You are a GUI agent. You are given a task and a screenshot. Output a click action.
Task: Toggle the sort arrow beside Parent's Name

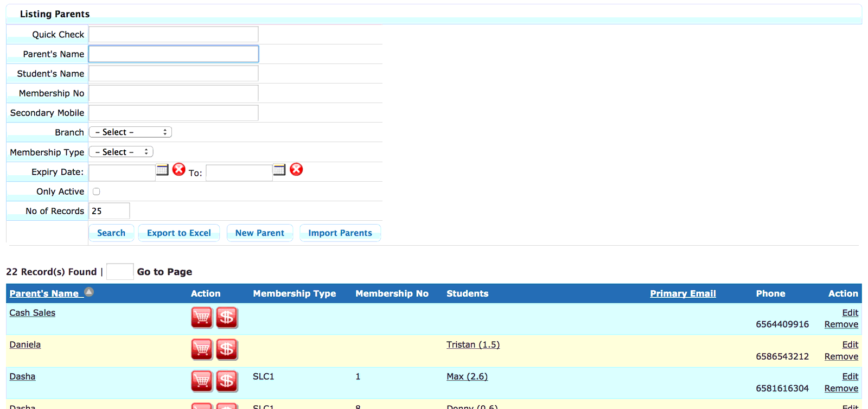[x=89, y=292]
